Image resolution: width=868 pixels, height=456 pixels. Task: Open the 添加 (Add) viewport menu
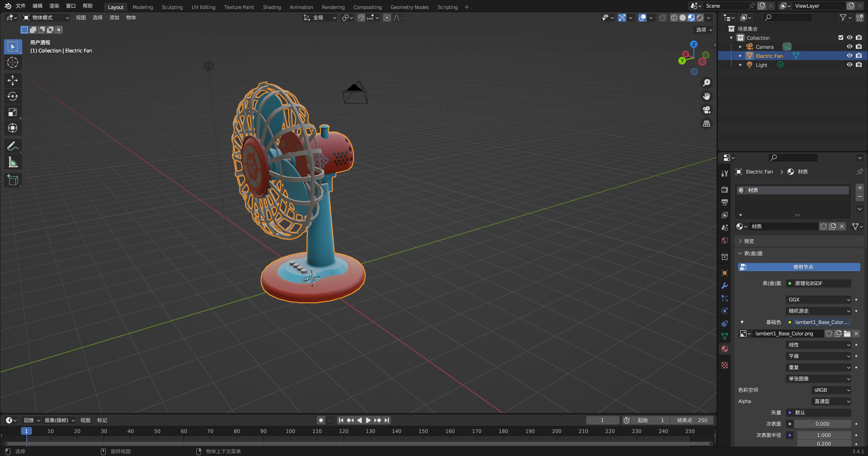point(114,18)
